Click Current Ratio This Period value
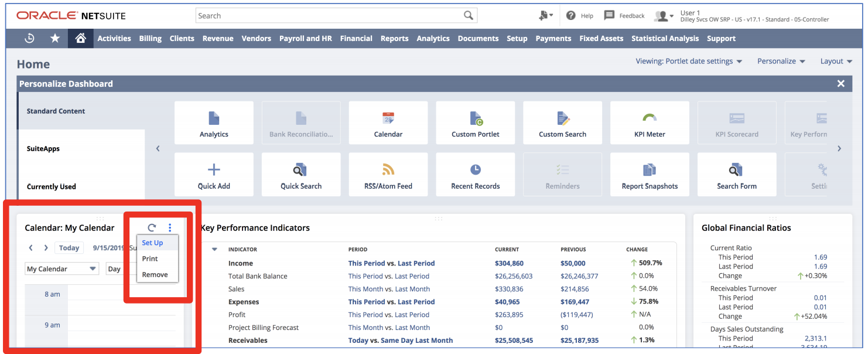The height and width of the screenshot is (354, 868). point(821,257)
